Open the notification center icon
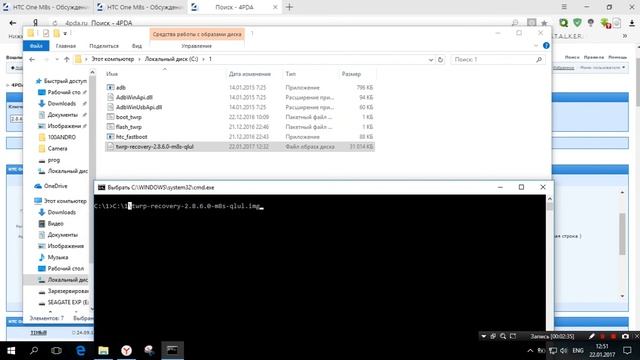This screenshot has height=360, width=640. pos(627,350)
